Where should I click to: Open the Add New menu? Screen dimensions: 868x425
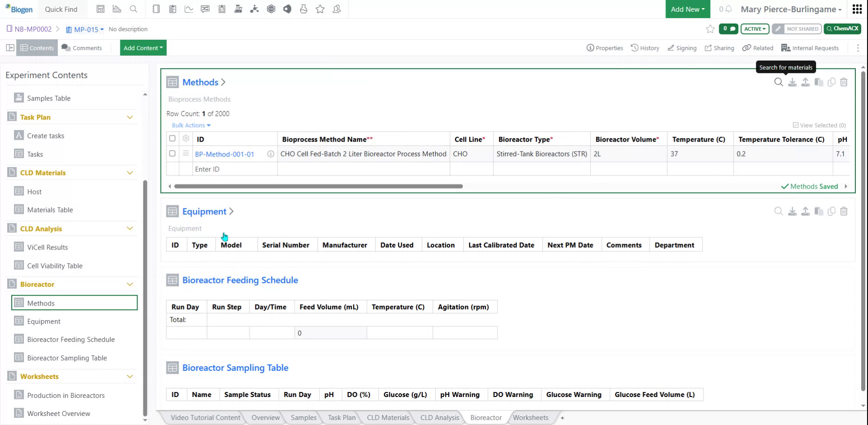687,9
